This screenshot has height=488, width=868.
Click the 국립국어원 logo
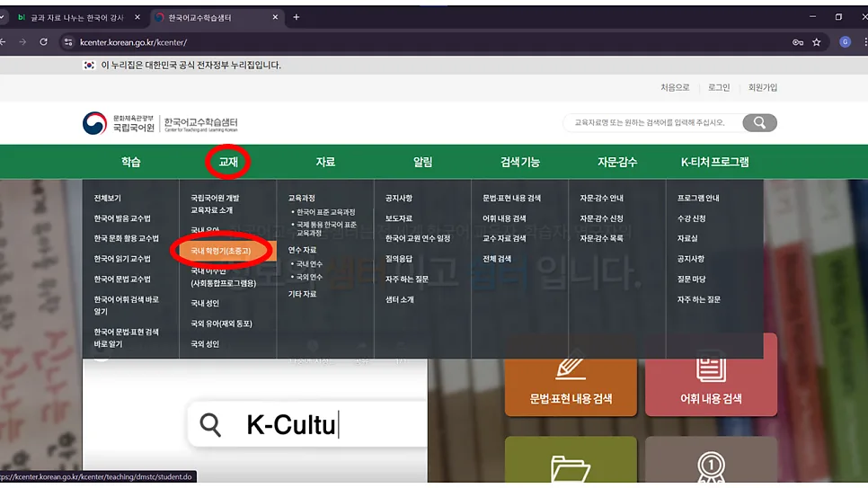pos(119,123)
